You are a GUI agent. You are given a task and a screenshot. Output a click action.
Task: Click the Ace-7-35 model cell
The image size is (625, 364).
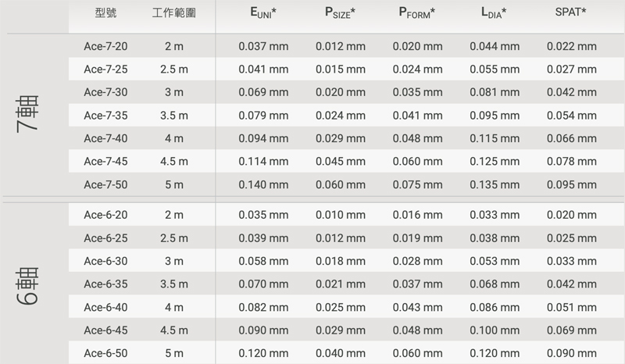(105, 116)
